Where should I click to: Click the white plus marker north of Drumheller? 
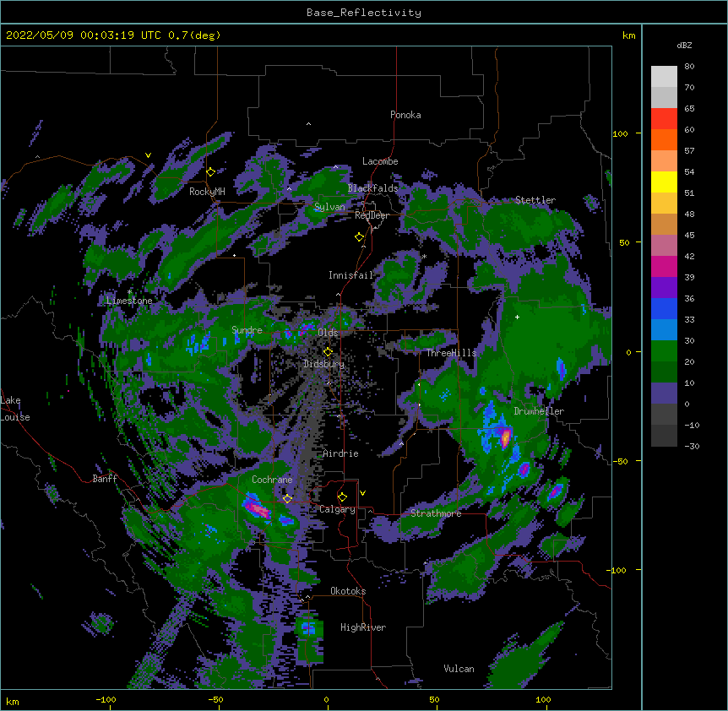click(x=517, y=317)
